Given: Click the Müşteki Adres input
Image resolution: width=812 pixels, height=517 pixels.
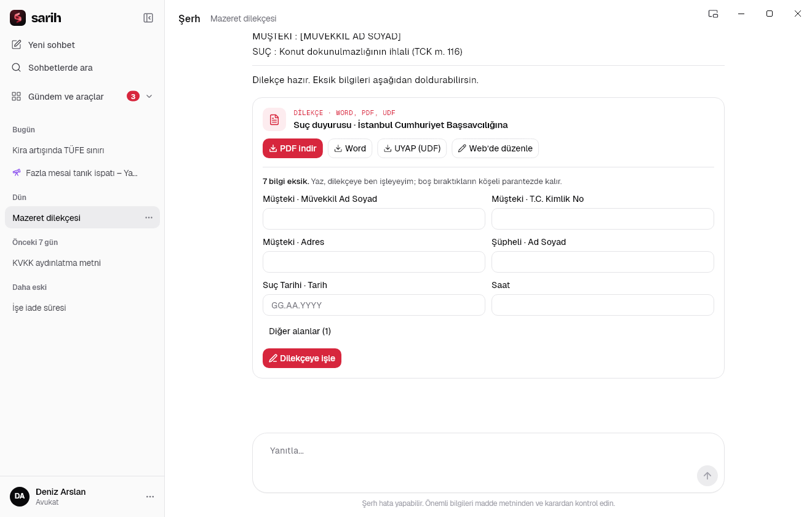Looking at the screenshot, I should (374, 262).
